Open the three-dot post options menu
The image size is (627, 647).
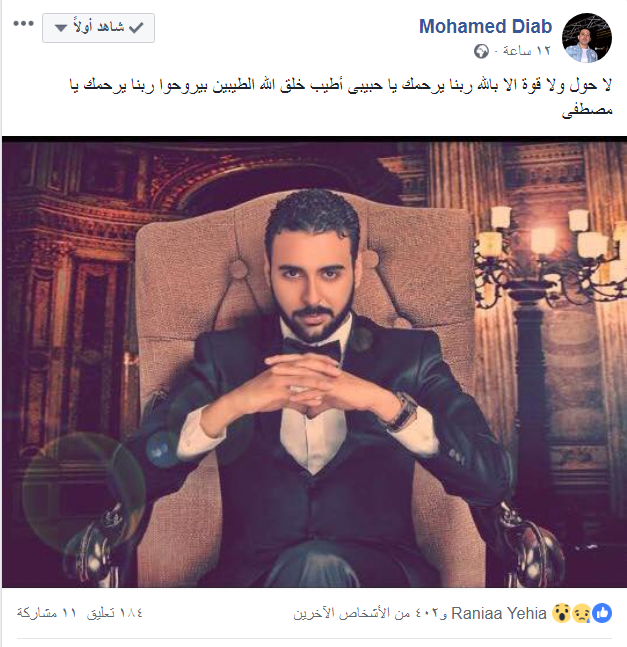pyautogui.click(x=24, y=24)
